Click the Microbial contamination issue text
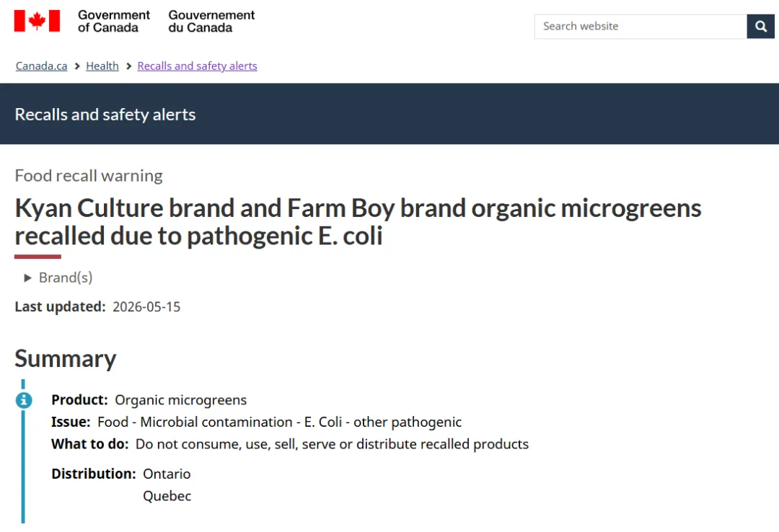The image size is (779, 532). point(280,422)
